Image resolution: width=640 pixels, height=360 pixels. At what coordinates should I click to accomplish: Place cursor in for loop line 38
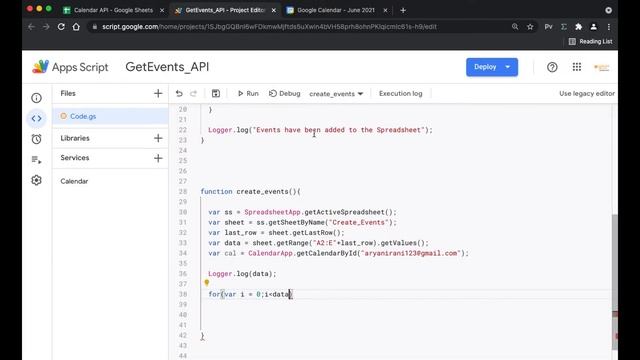click(x=250, y=294)
